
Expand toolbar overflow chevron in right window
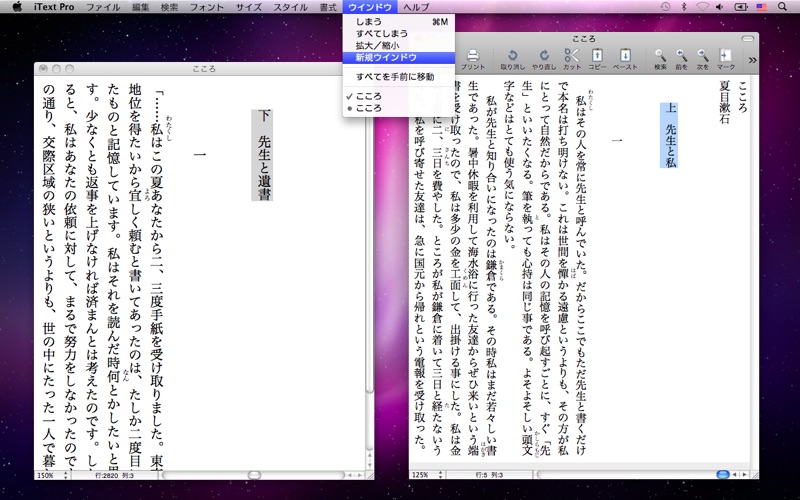point(752,60)
